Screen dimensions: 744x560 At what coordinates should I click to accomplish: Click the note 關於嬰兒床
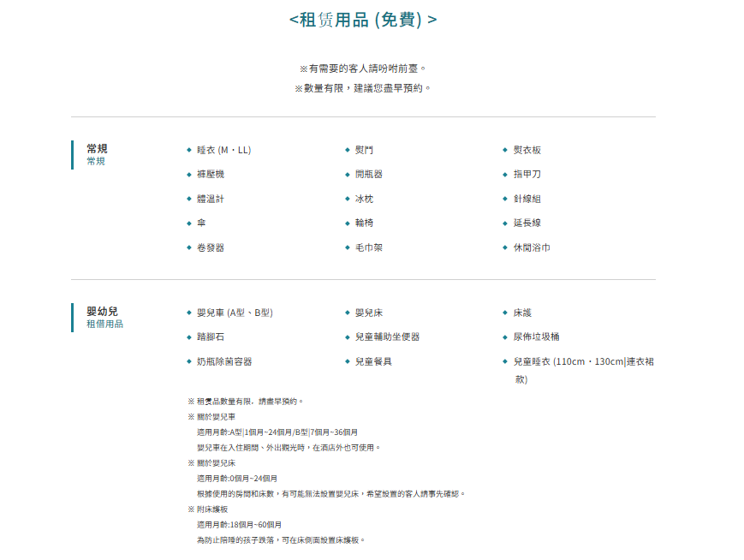[x=211, y=463]
